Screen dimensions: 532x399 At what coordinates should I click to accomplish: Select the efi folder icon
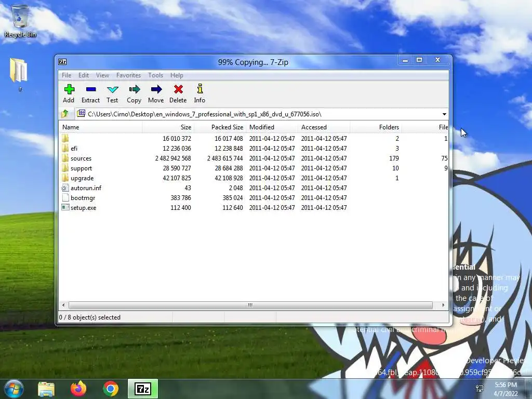(x=65, y=148)
